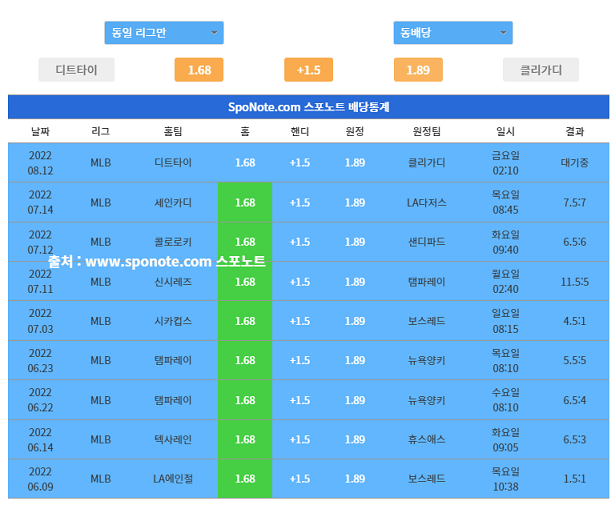615x509 pixels.
Task: Click the 7.5:7 result cell
Action: pos(574,202)
